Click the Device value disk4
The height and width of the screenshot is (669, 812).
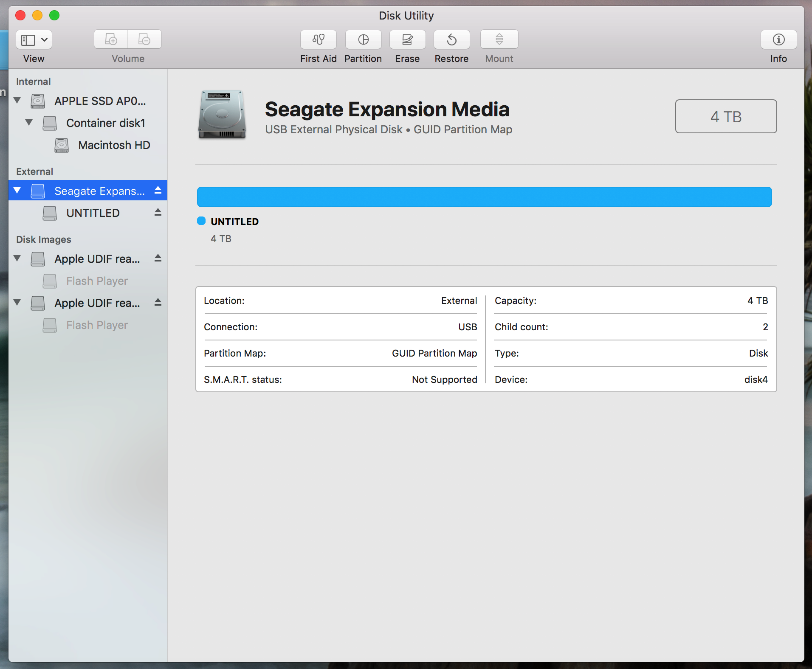click(x=756, y=379)
